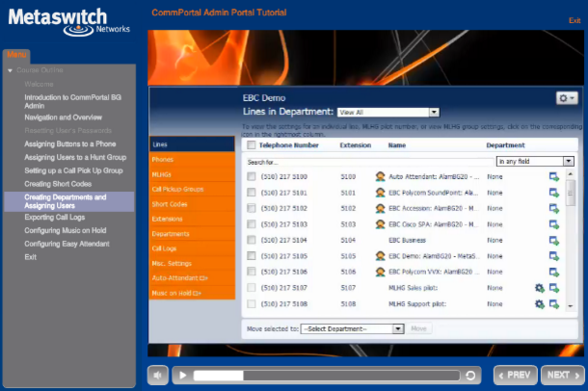Open MLHG group settings gear for 5107
588x391 pixels.
[539, 288]
